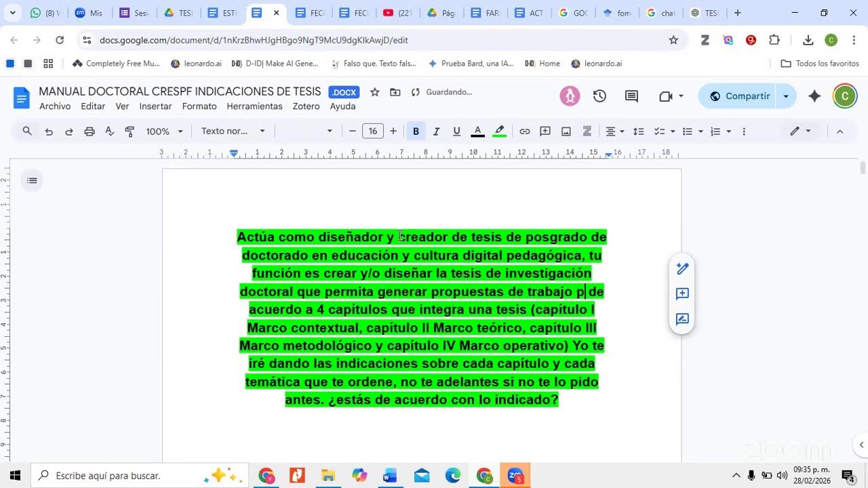Open the Ver menu
The width and height of the screenshot is (868, 488).
[x=122, y=106]
